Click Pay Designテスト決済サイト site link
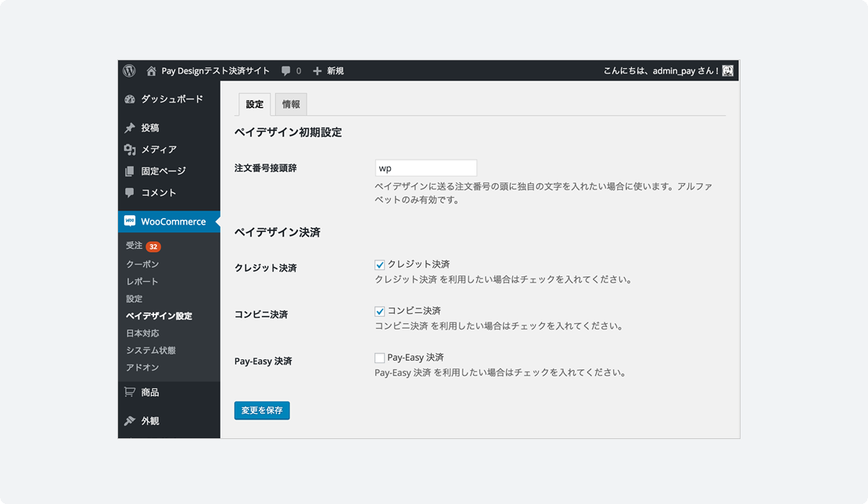The width and height of the screenshot is (868, 504). coord(215,71)
